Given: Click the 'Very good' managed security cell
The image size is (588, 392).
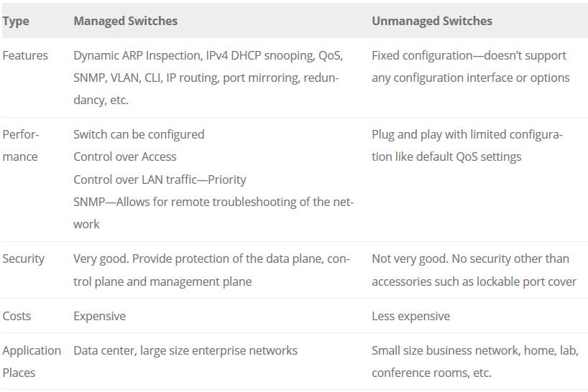Looking at the screenshot, I should pos(211,270).
